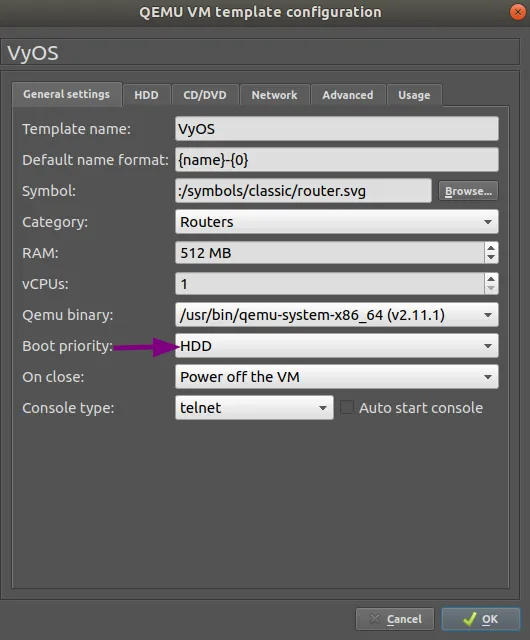The height and width of the screenshot is (640, 530).
Task: Expand the On close dropdown
Action: click(x=336, y=377)
